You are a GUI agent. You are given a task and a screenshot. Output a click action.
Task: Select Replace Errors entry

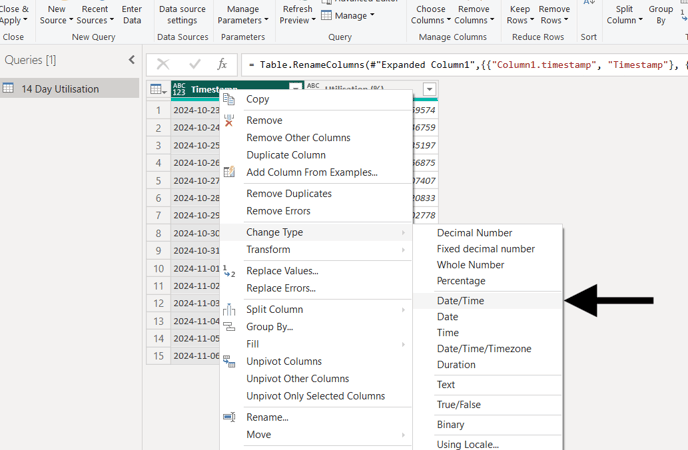coord(316,288)
